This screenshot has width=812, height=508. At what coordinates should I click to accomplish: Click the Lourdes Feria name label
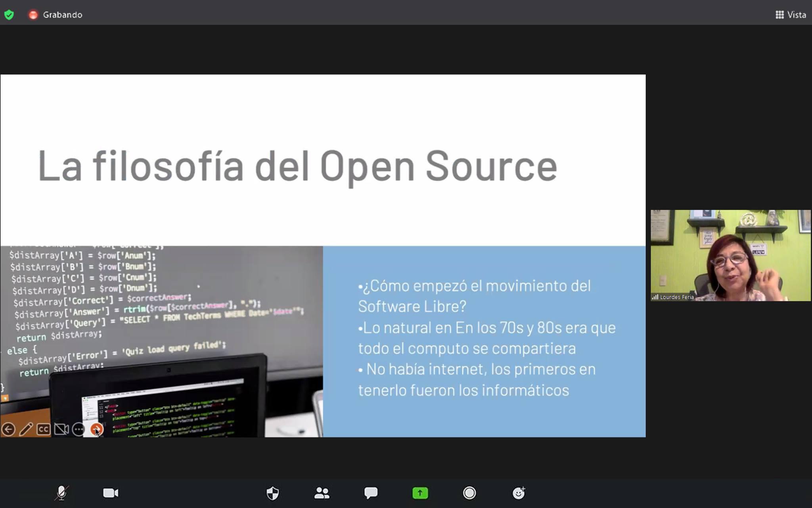click(x=676, y=297)
